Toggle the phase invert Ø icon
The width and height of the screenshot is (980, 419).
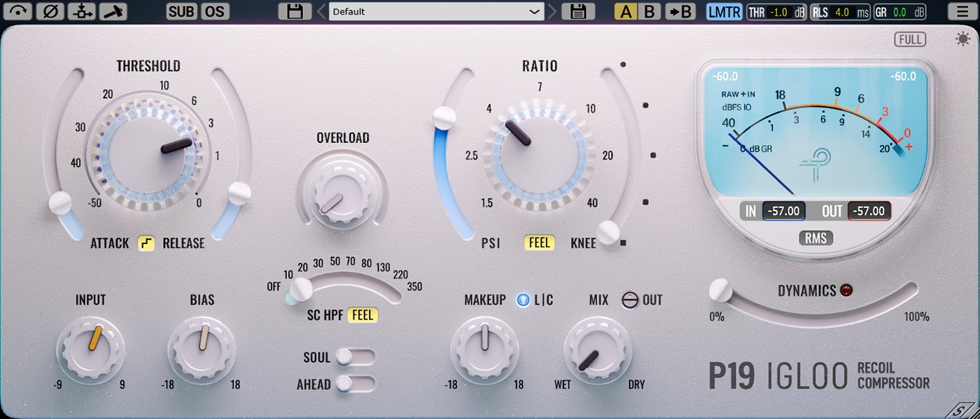point(49,11)
